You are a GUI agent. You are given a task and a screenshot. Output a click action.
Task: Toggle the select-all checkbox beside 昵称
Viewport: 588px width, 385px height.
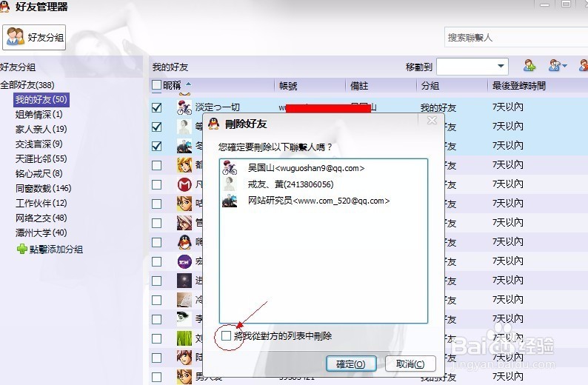[x=156, y=85]
